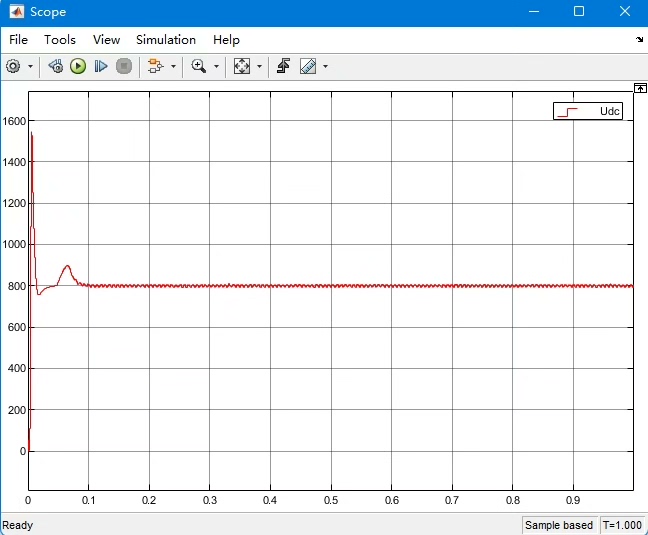
Task: Expand the Measurements dropdown arrow
Action: click(325, 66)
